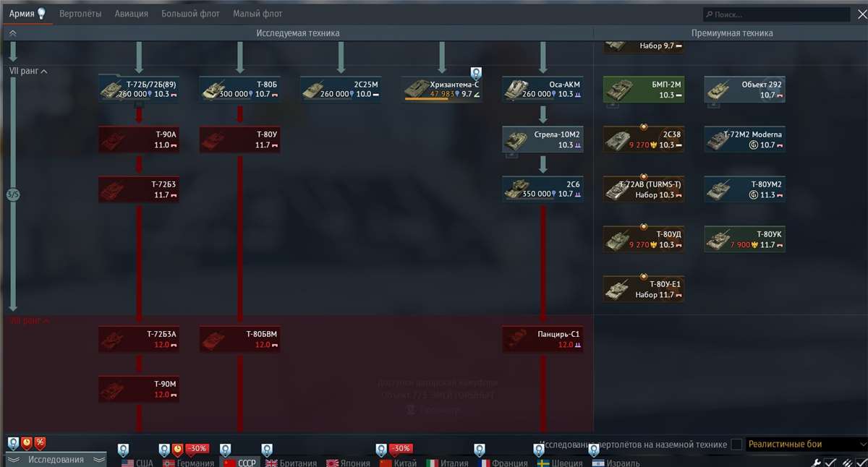Click the blue backup shield icon on Хризантема-С card

(x=475, y=72)
